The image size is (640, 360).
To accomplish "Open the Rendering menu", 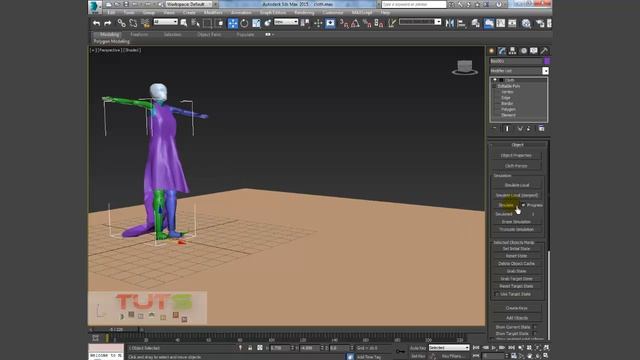I will coord(304,13).
